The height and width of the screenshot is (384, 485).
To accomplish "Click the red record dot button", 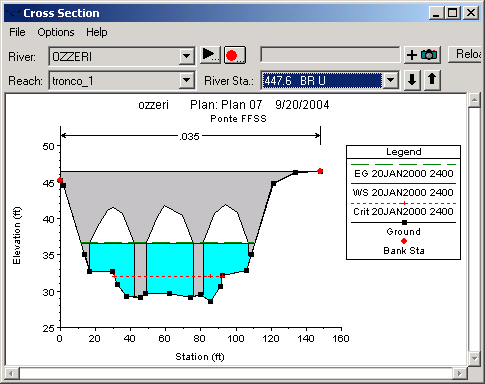I will coord(235,55).
